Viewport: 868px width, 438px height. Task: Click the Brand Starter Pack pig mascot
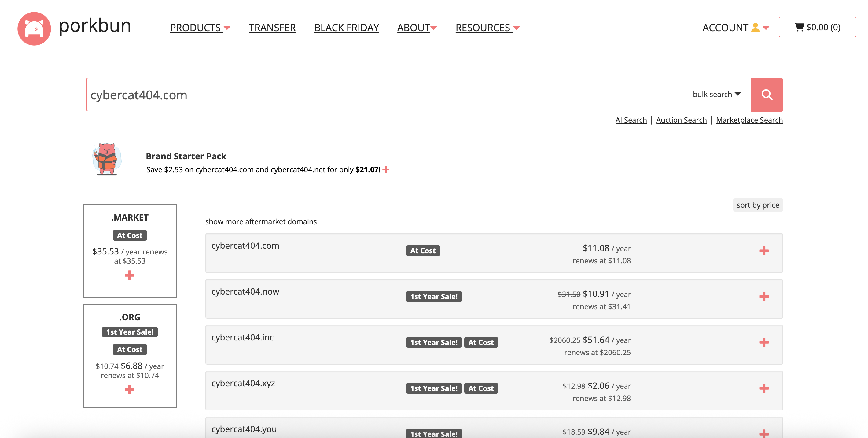pyautogui.click(x=107, y=159)
